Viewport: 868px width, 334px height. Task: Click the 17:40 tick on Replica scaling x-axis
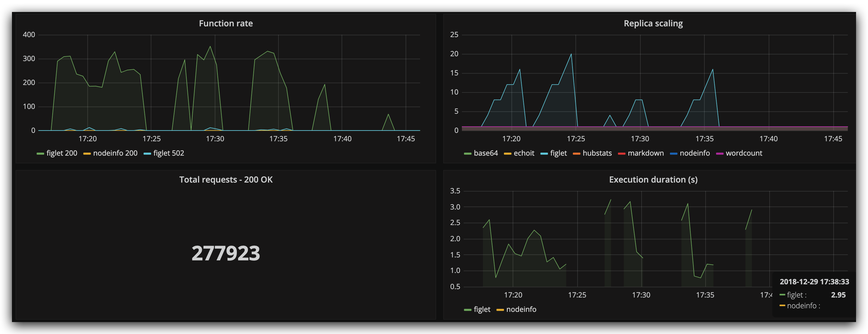point(769,139)
